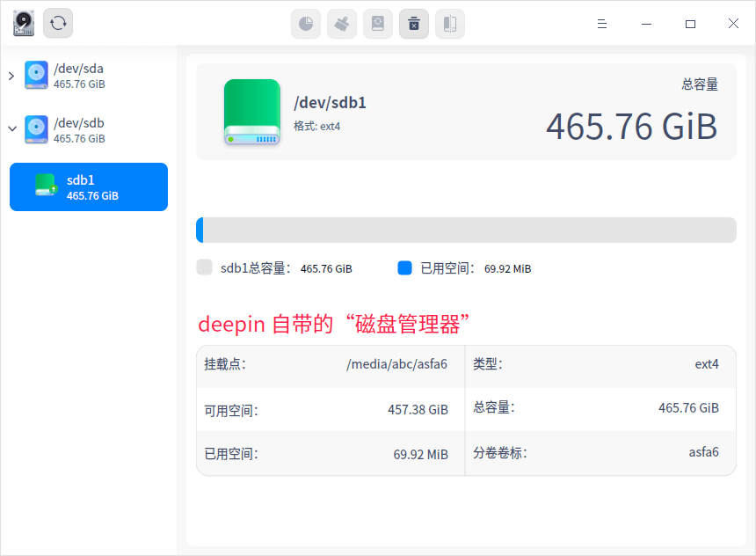Maximize the Disk Manager window
Screen dimensions: 756x556
click(x=690, y=24)
